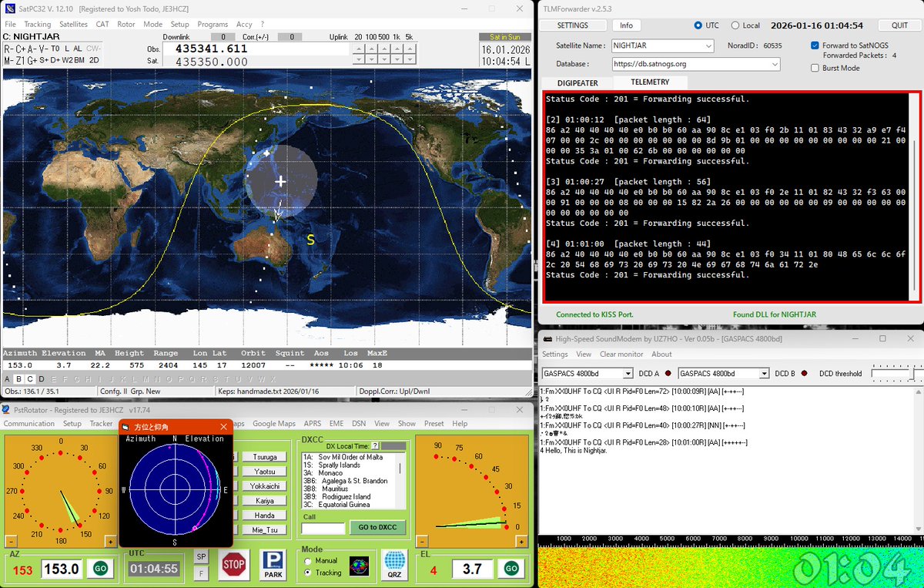Image resolution: width=924 pixels, height=588 pixels.
Task: Click the elevation dial plus button
Action: (x=522, y=542)
